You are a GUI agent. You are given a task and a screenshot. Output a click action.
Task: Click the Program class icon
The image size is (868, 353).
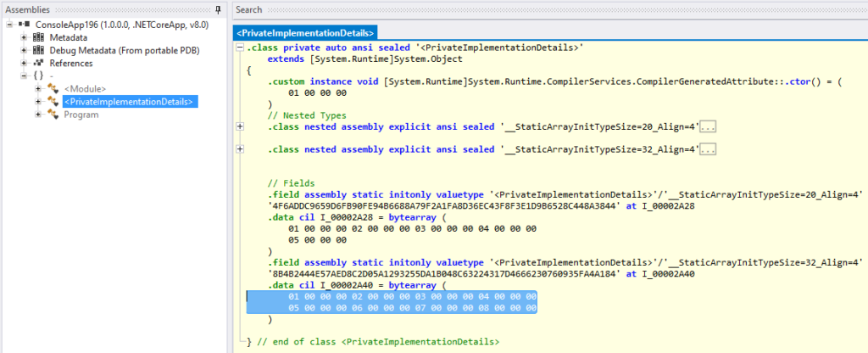(x=54, y=115)
